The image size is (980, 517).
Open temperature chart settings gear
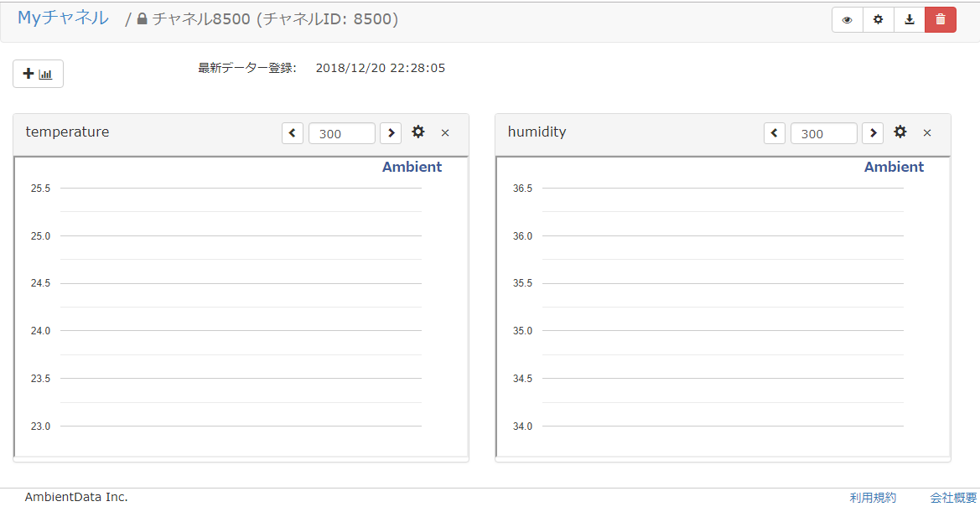(418, 132)
